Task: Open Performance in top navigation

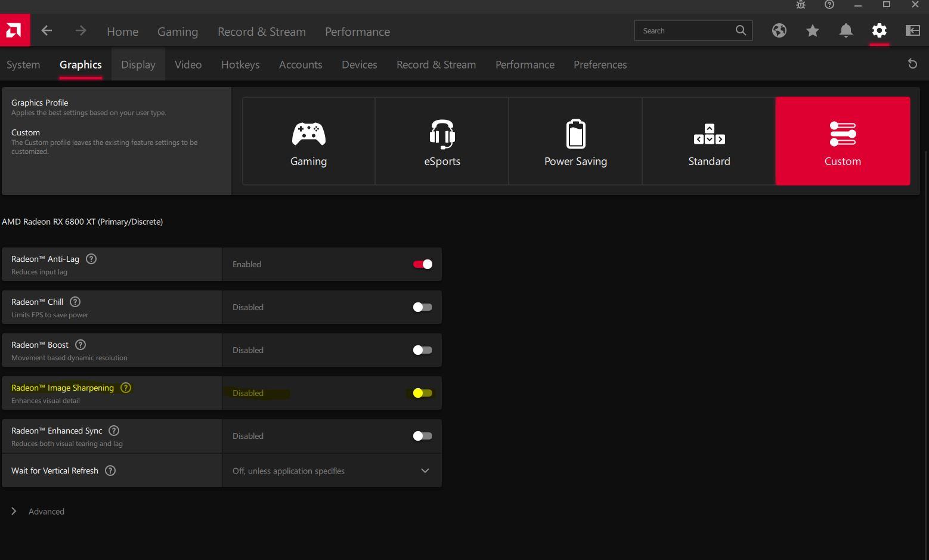Action: click(357, 32)
